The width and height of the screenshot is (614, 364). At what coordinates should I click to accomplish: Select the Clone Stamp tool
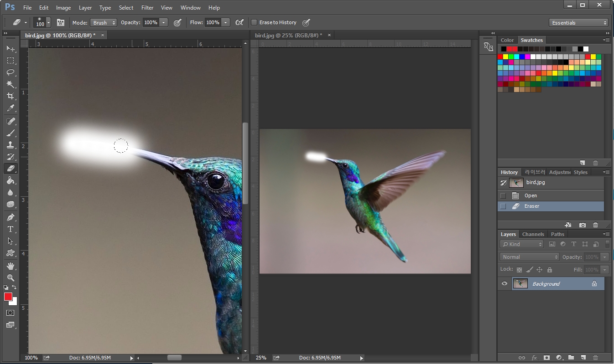pyautogui.click(x=10, y=145)
